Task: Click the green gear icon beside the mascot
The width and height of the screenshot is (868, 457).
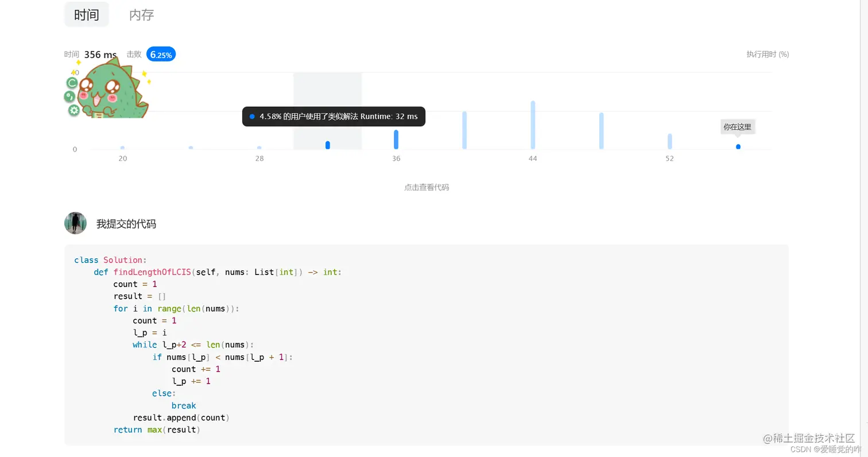Action: (x=74, y=110)
